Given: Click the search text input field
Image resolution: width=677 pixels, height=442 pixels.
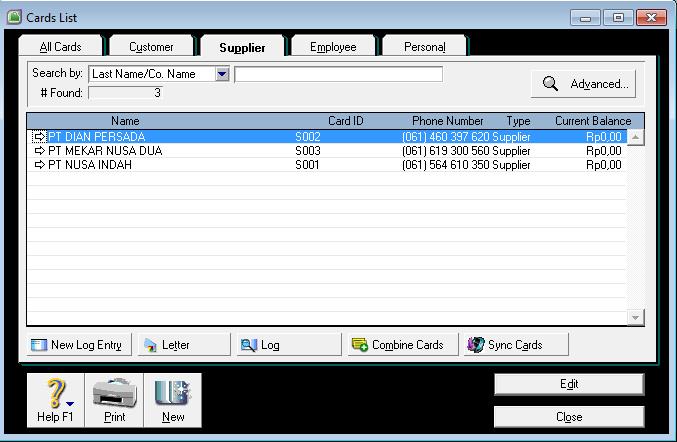Looking at the screenshot, I should point(338,74).
